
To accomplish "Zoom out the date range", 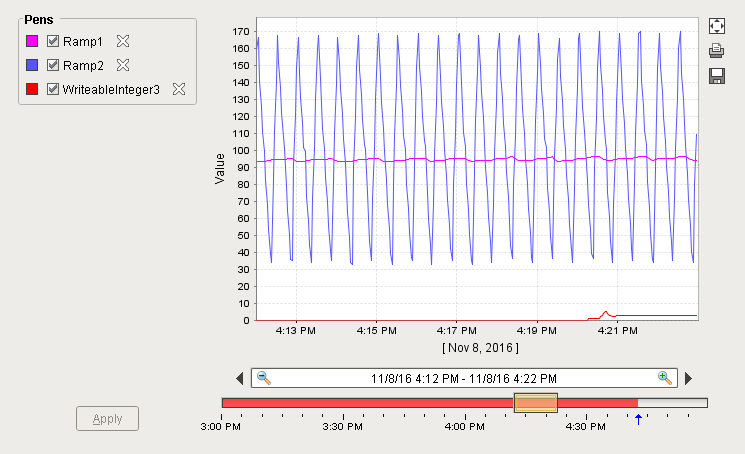I will tap(264, 378).
